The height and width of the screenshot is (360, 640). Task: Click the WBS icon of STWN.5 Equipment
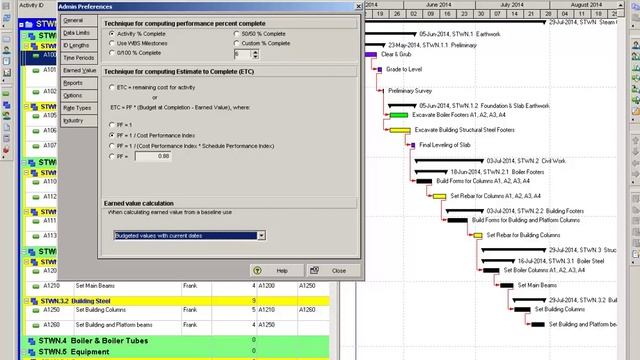pos(31,352)
